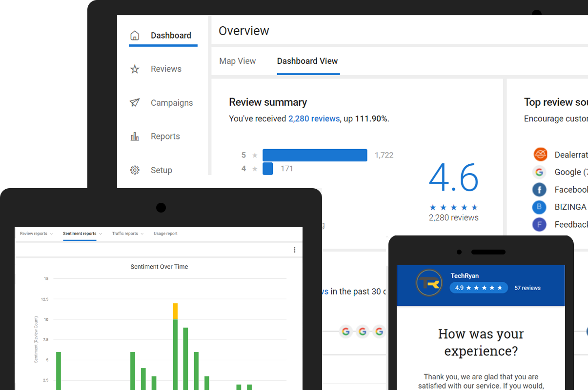The image size is (588, 390).
Task: Click the Review summary heading
Action: tap(268, 102)
